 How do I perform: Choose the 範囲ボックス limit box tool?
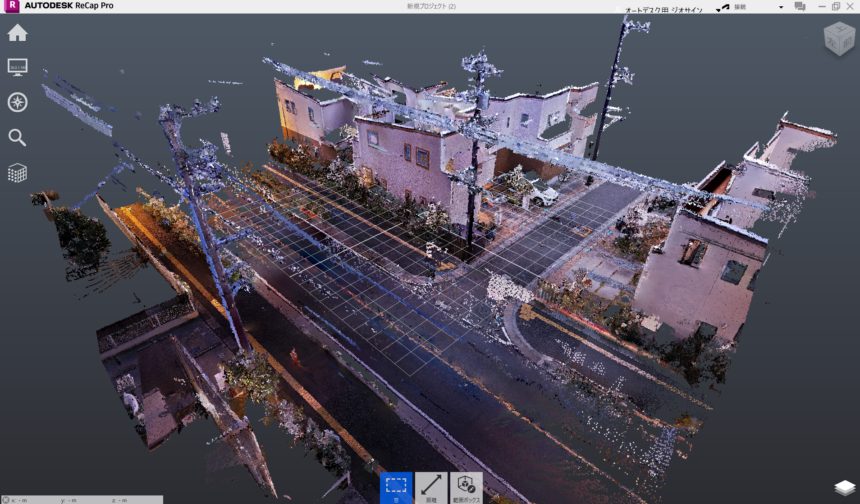coord(466,487)
